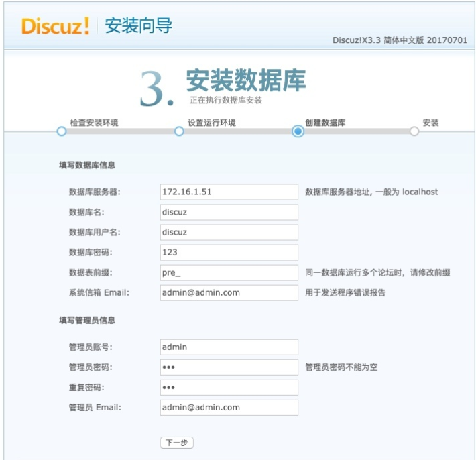Click the 填写管理员信息 section heading
476x460 pixels.
click(x=87, y=321)
